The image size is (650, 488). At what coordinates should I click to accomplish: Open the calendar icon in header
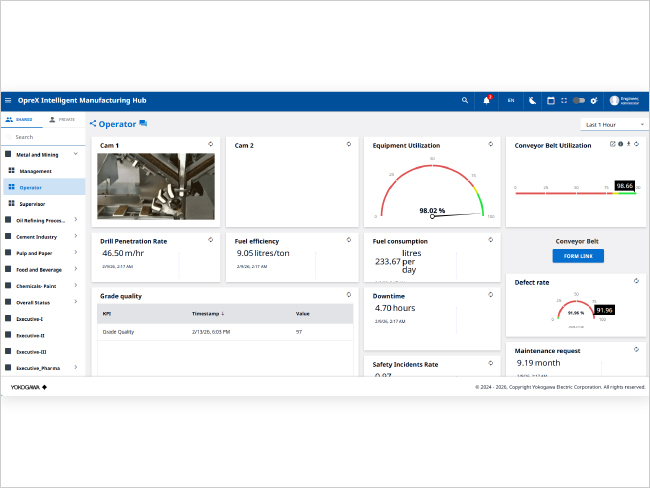551,100
